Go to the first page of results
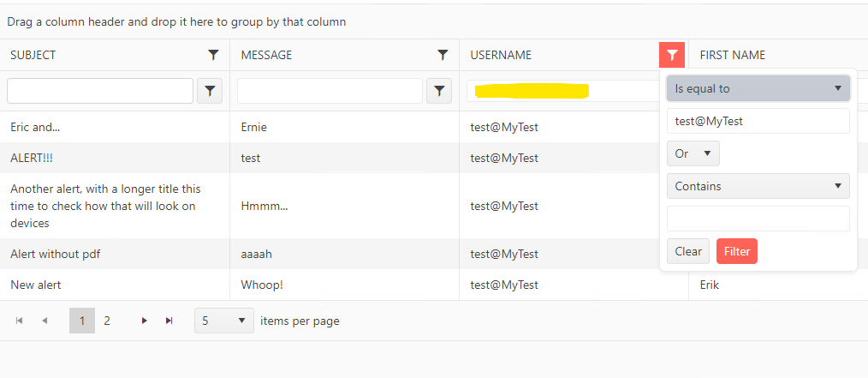Viewport: 868px width, 378px height. point(20,321)
